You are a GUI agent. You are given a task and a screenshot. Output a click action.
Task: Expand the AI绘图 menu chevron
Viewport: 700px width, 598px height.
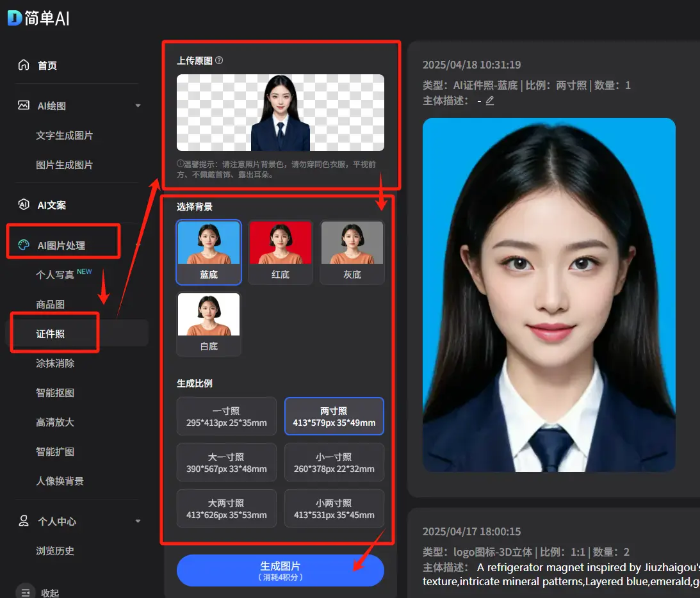coord(138,106)
